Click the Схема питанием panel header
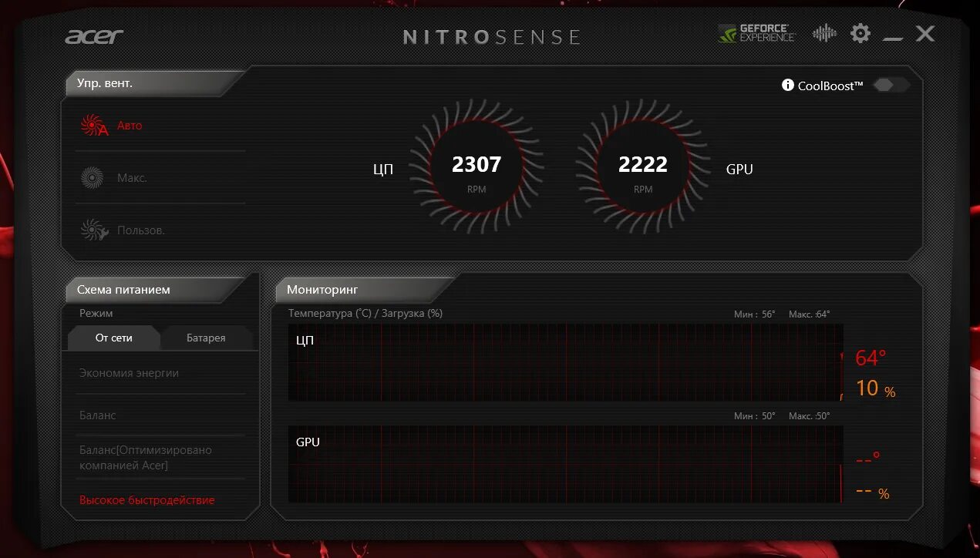 click(x=154, y=290)
